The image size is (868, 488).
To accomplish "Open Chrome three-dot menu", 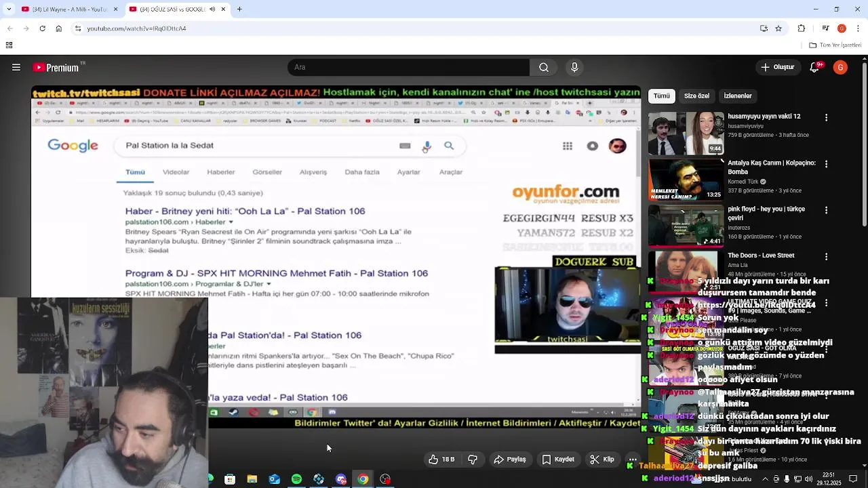I will (857, 28).
